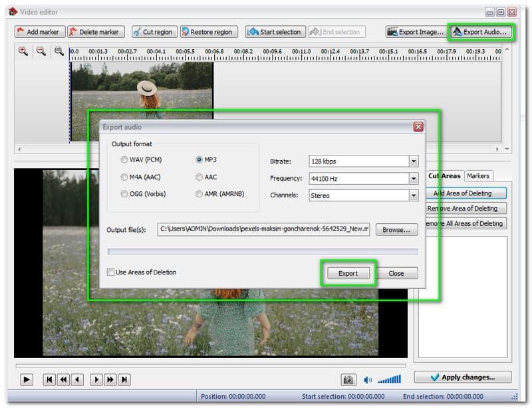The width and height of the screenshot is (532, 408).
Task: Switch to the Markers tab
Action: (x=478, y=175)
